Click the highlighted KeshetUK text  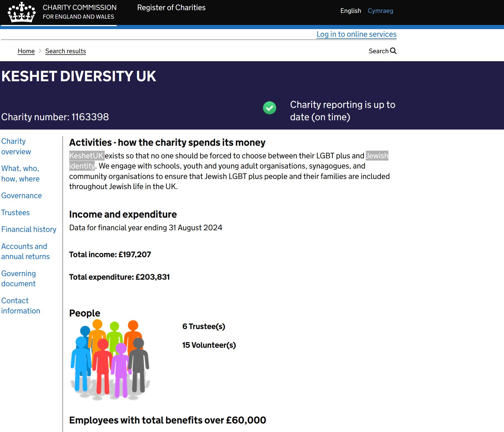[87, 156]
